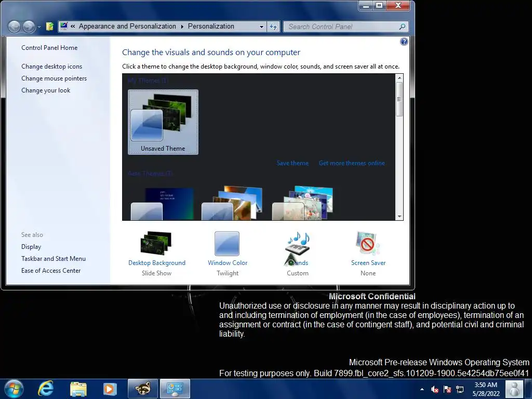The image size is (532, 399).
Task: Select the first Aero theme with the dark blue wallpaper
Action: pos(163,204)
